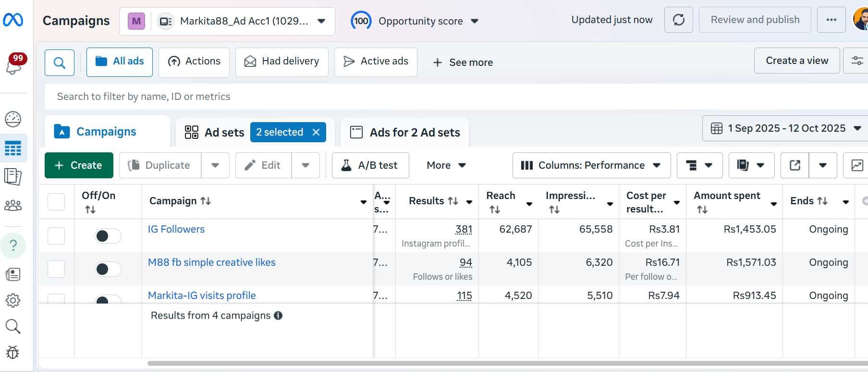The width and height of the screenshot is (868, 372).
Task: Open the Help question mark icon
Action: 13,245
